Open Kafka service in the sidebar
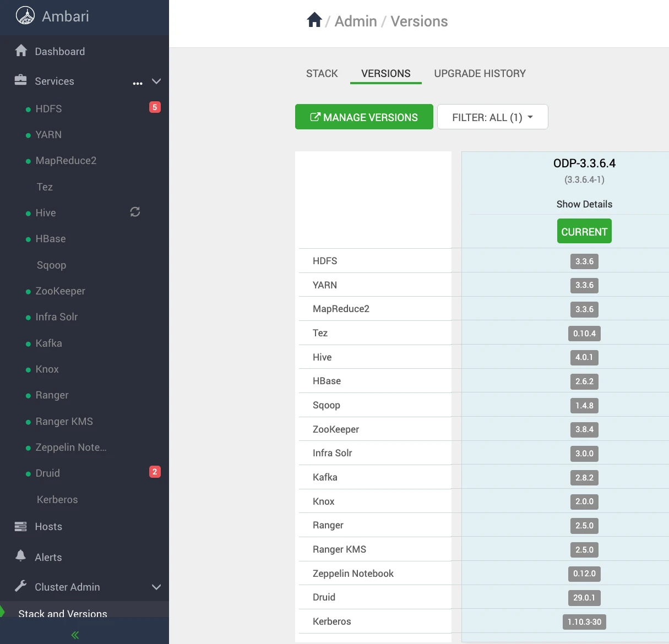Screen dimensions: 669x644 pyautogui.click(x=48, y=343)
